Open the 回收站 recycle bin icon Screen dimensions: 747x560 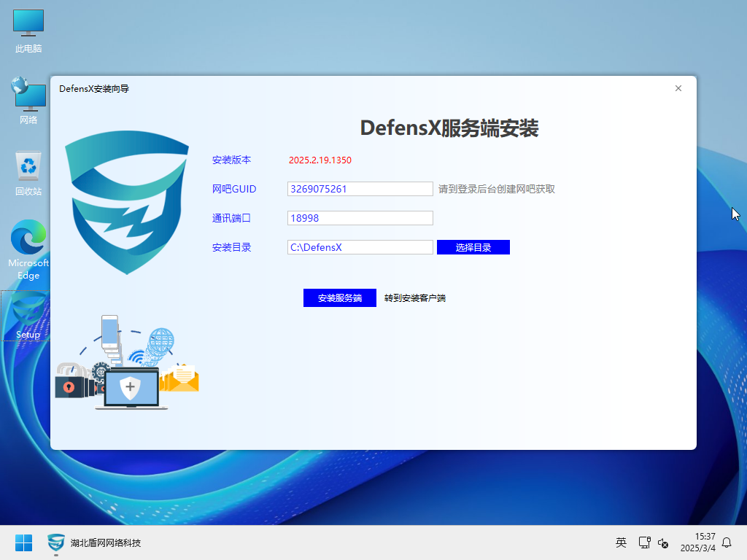28,173
